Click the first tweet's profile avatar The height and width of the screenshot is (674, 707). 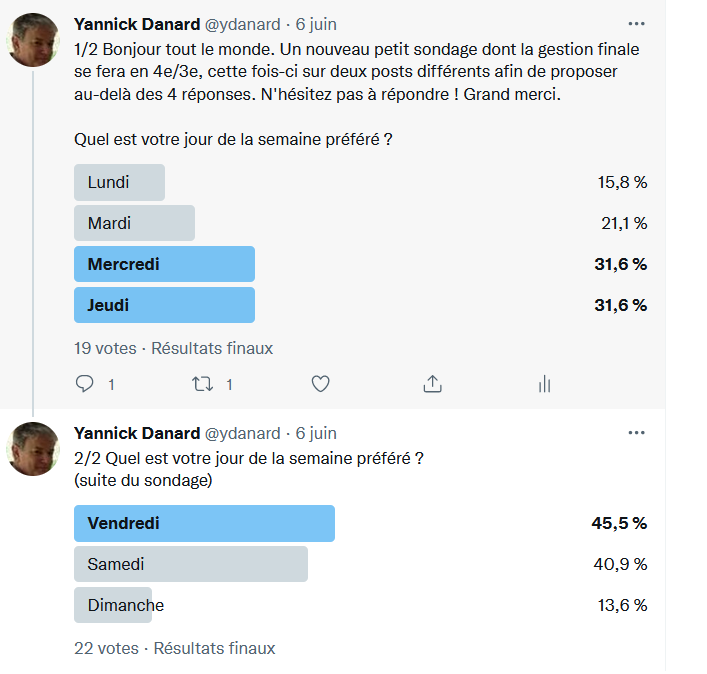33,40
